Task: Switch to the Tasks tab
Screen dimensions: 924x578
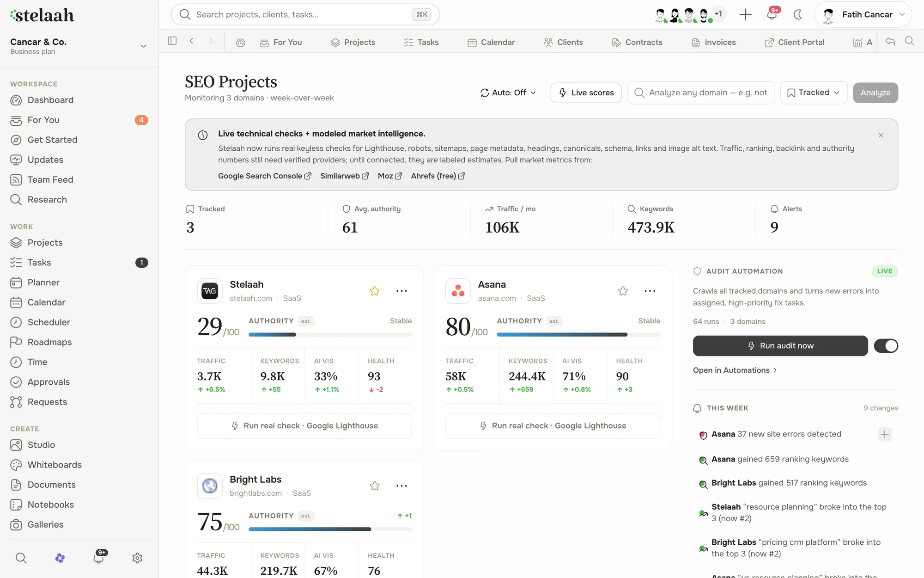Action: [421, 43]
